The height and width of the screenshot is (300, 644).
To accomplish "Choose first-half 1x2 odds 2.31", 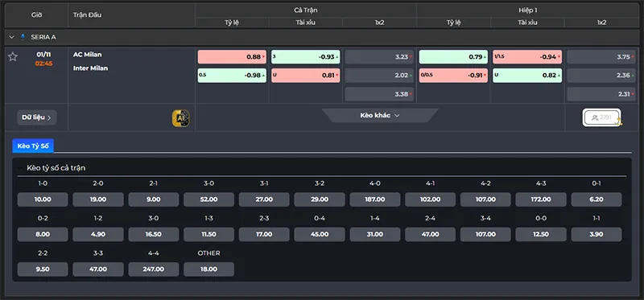I will pyautogui.click(x=601, y=94).
